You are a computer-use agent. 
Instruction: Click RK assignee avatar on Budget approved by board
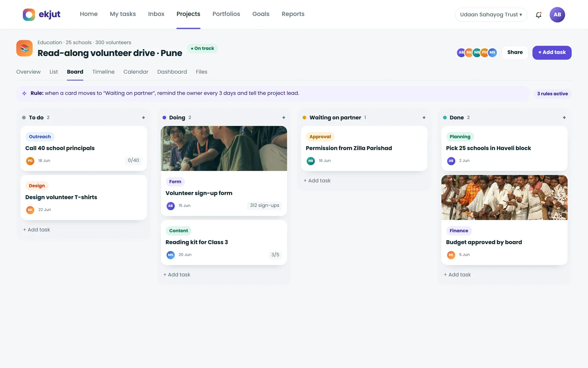(x=451, y=255)
